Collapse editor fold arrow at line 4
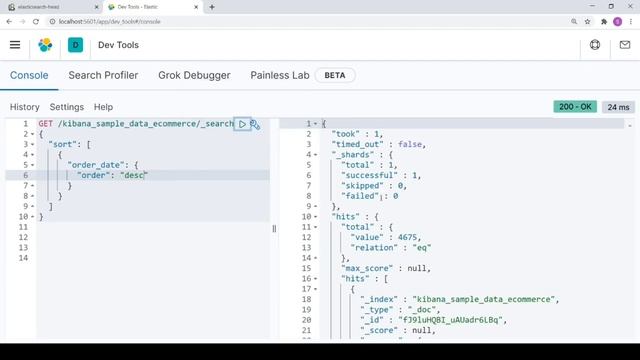Screen dimensions: 640x360 [33, 155]
